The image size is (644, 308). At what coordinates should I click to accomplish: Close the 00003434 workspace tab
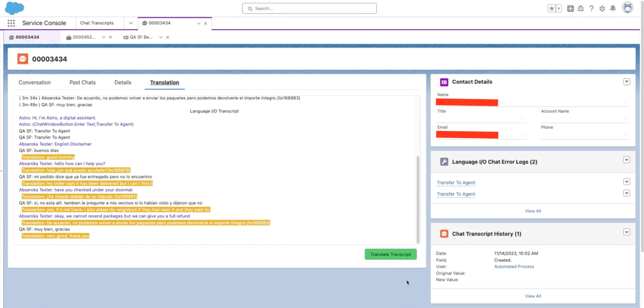pyautogui.click(x=206, y=24)
